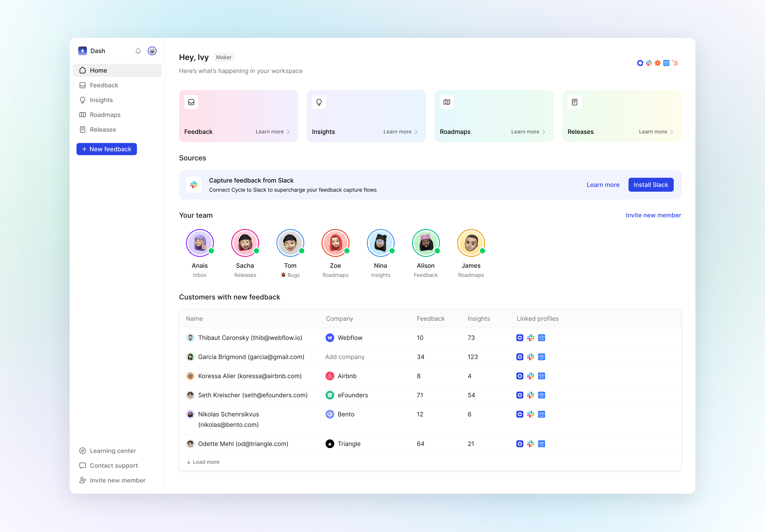Click the Feedback card inbox icon

pos(191,102)
